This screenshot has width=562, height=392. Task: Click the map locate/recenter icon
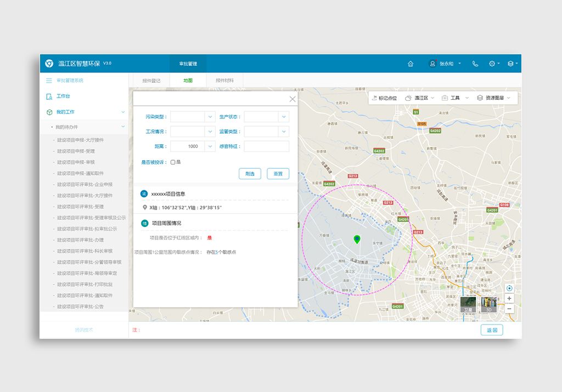pyautogui.click(x=509, y=288)
